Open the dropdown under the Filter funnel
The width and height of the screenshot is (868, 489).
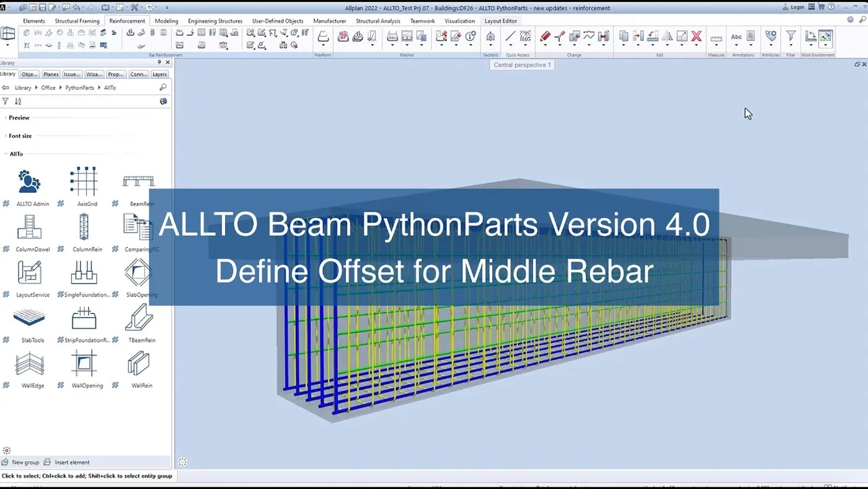(x=791, y=47)
